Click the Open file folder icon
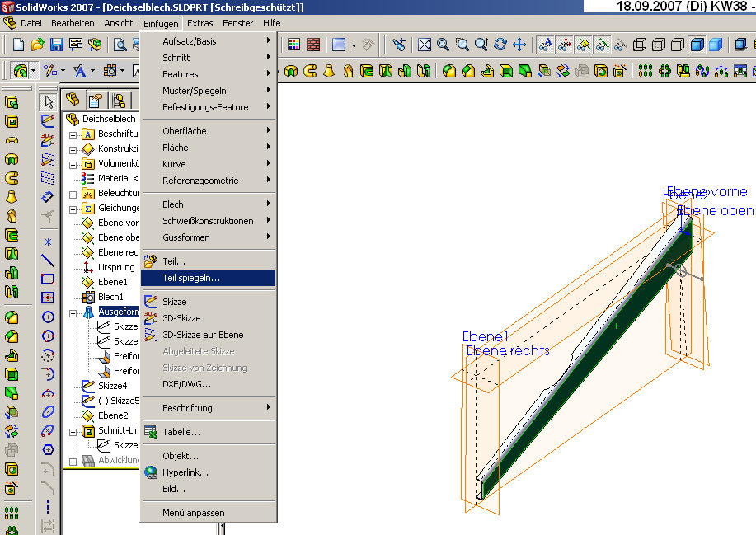This screenshot has height=535, width=756. point(37,45)
